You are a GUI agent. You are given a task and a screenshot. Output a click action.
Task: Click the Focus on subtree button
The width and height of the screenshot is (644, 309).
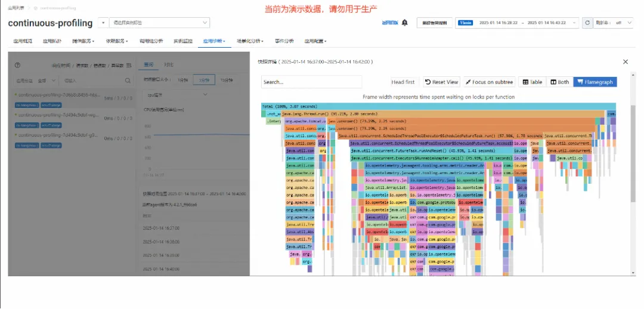tap(489, 82)
